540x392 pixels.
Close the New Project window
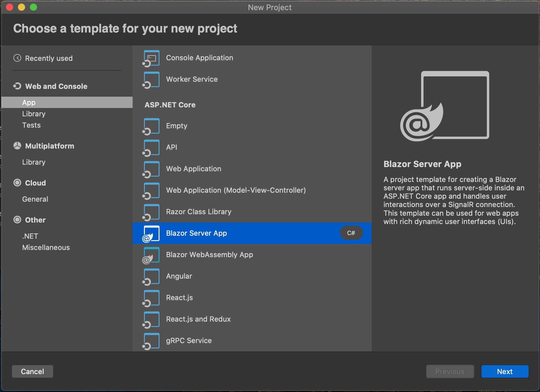pos(10,7)
